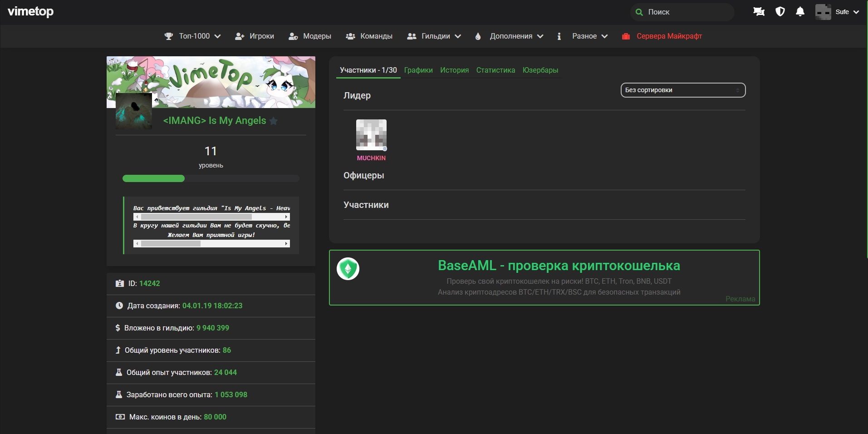868x434 pixels.
Task: Open MUCHKIN leader avatar
Action: coord(371,135)
